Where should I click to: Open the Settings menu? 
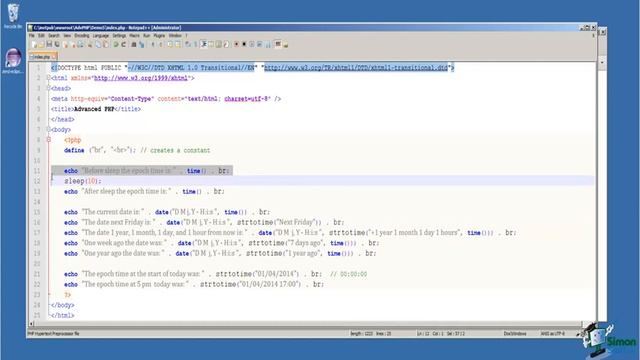point(119,36)
